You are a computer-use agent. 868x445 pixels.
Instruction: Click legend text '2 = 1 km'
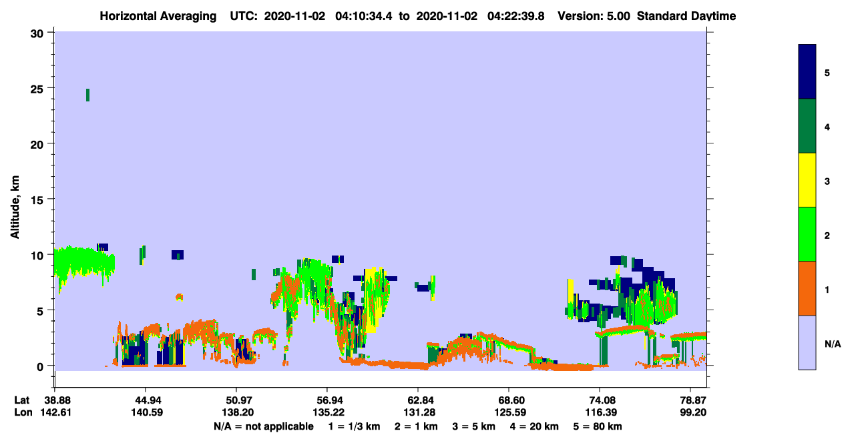click(416, 426)
